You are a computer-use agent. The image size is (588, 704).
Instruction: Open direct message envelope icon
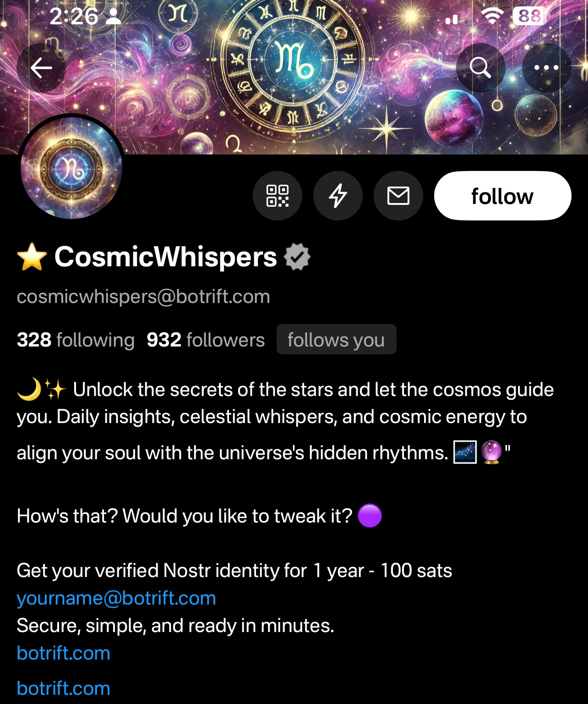(398, 196)
